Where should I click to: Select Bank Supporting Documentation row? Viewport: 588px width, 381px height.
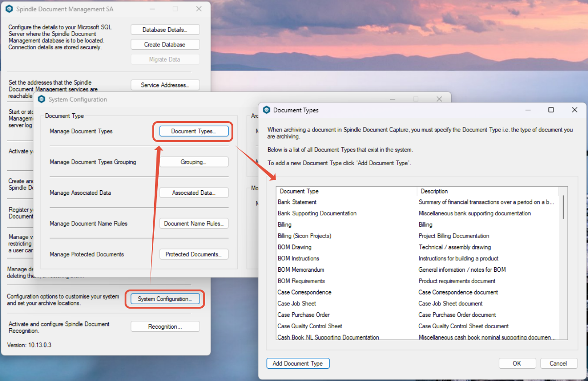[418, 213]
